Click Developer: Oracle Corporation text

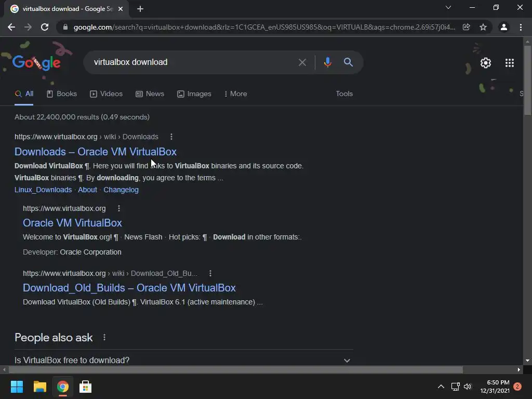tap(72, 252)
